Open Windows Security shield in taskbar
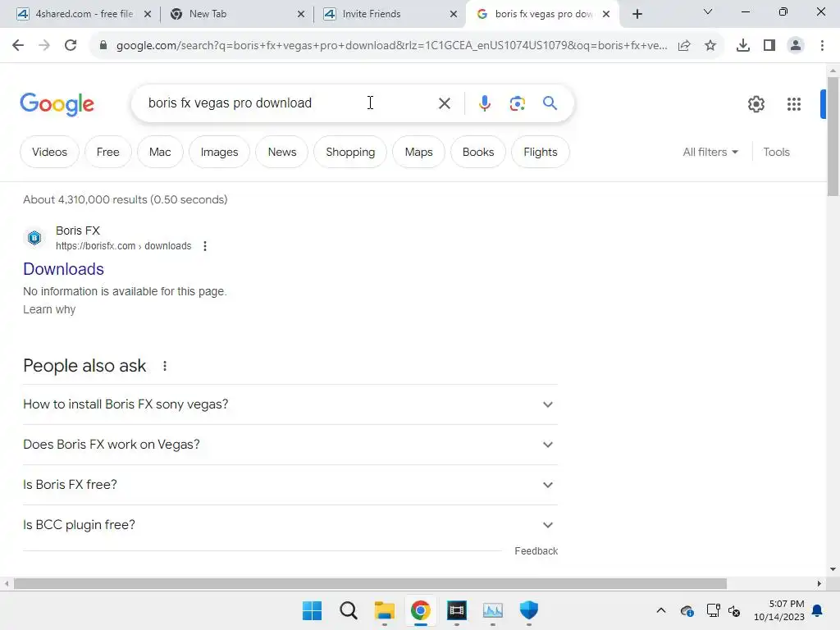This screenshot has width=840, height=630. click(x=529, y=610)
